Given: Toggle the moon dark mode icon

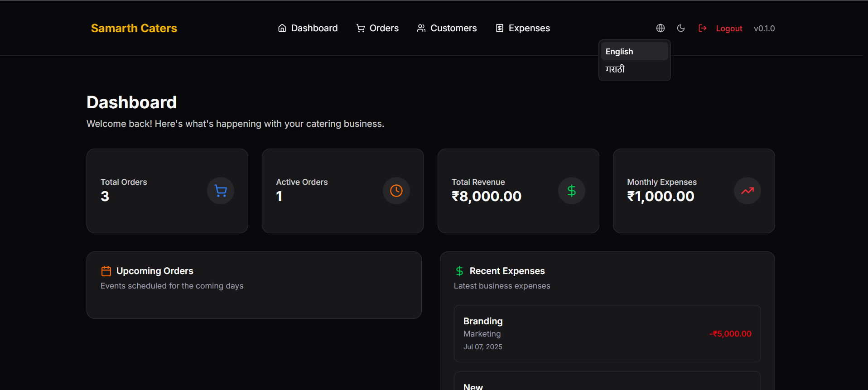Looking at the screenshot, I should pos(681,28).
